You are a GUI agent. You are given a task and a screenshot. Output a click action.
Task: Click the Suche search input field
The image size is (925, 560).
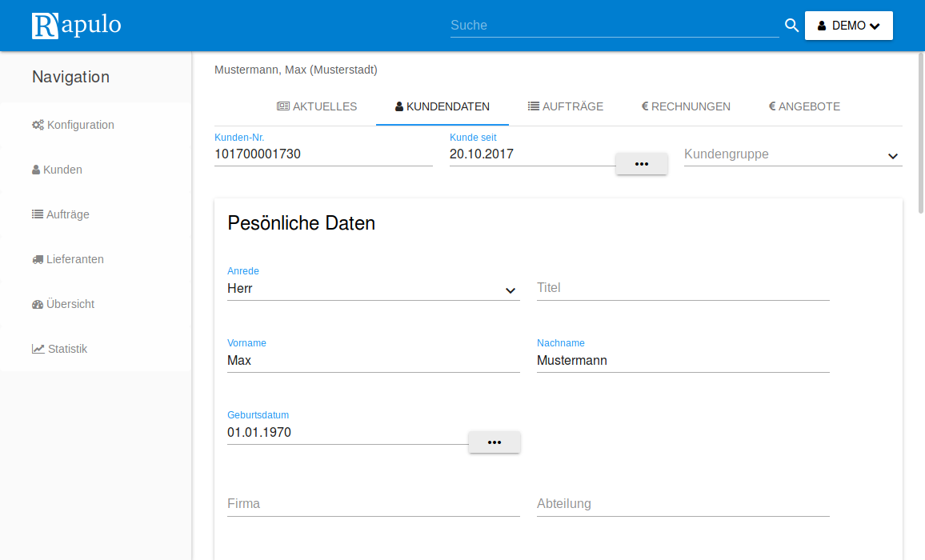pyautogui.click(x=615, y=25)
